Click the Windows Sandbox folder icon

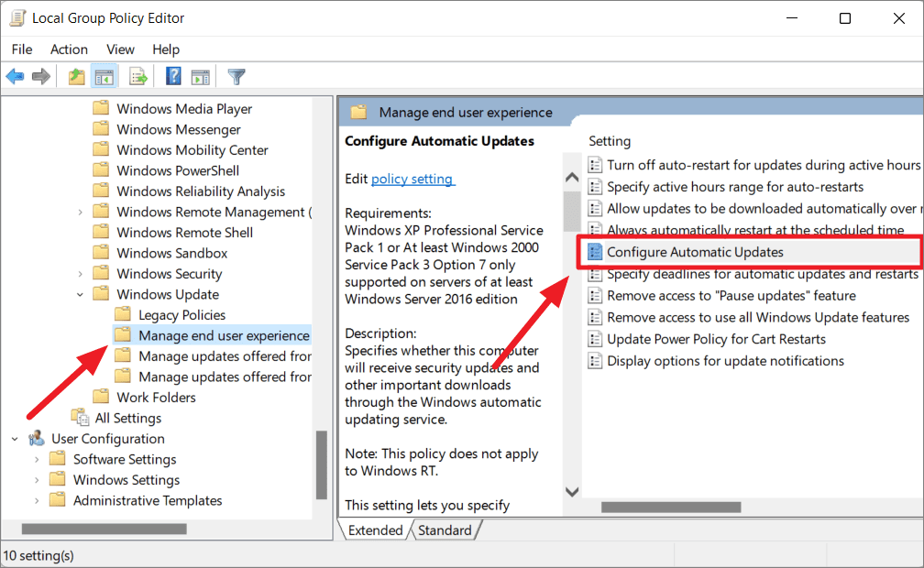coord(102,252)
